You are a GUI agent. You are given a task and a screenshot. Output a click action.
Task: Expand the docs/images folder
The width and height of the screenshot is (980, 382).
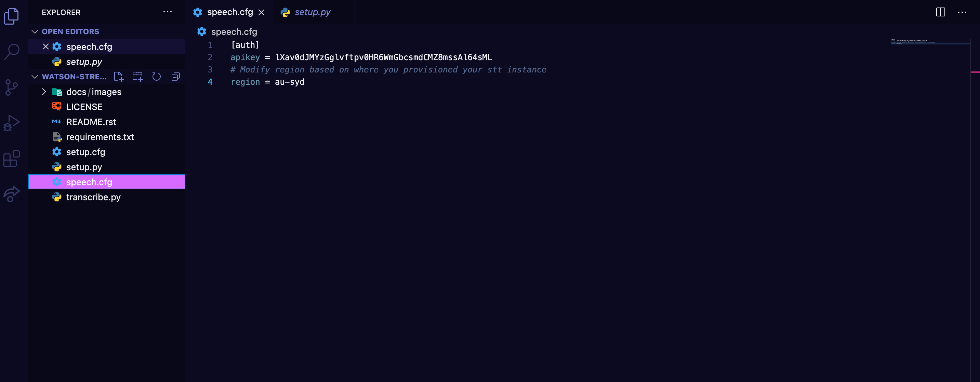tap(44, 92)
